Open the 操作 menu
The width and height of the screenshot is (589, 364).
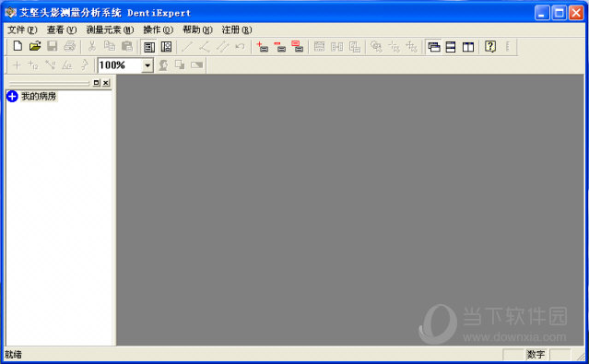(158, 29)
